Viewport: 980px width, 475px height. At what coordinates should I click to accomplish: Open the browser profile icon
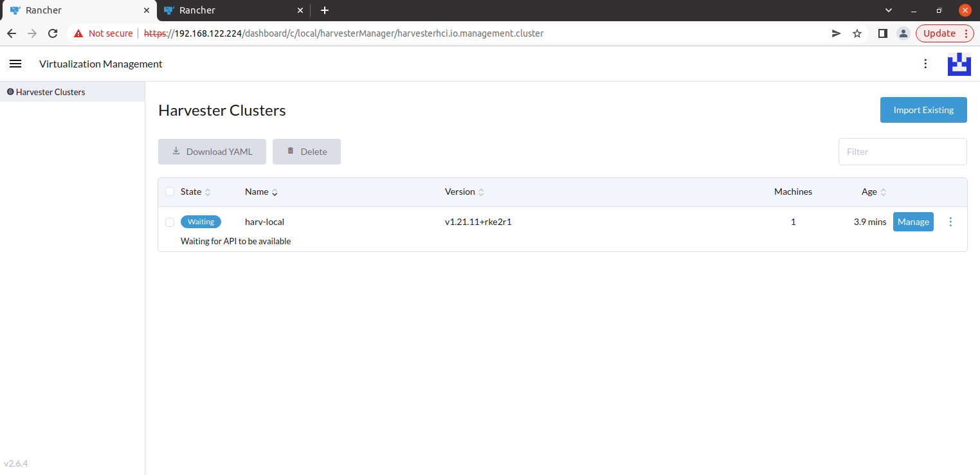[903, 33]
